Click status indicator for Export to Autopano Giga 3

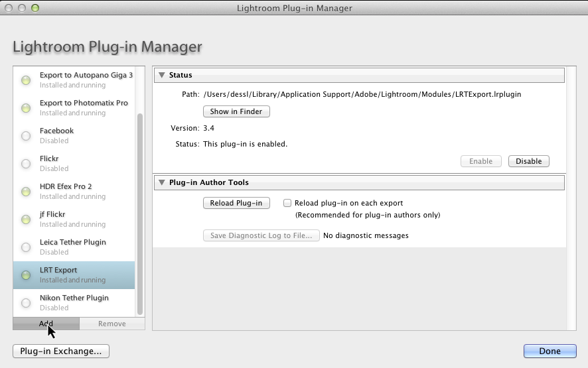pos(26,80)
